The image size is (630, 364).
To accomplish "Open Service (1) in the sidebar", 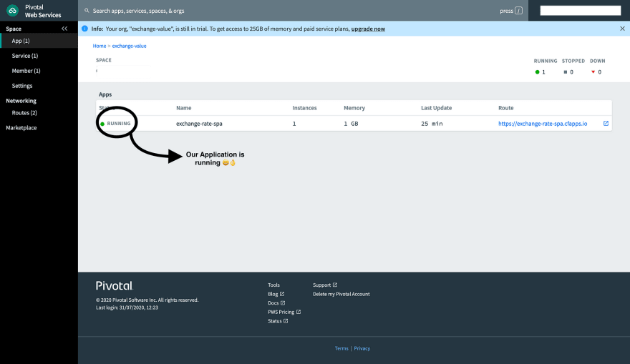I will click(25, 56).
